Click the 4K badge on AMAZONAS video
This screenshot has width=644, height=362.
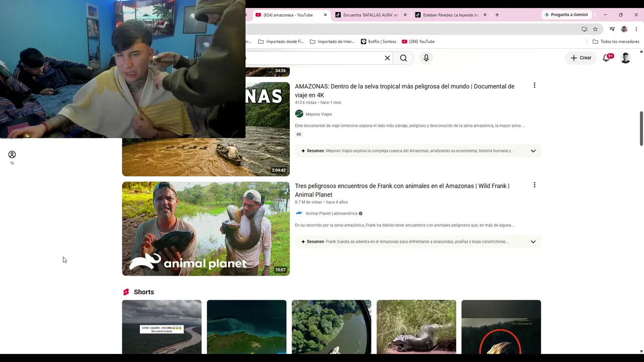pos(299,135)
